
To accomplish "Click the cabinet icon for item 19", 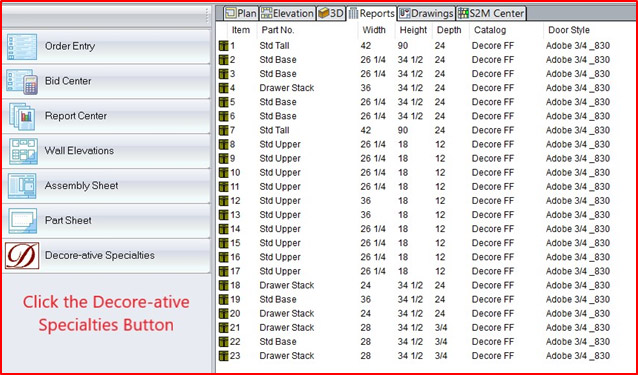I will [223, 300].
